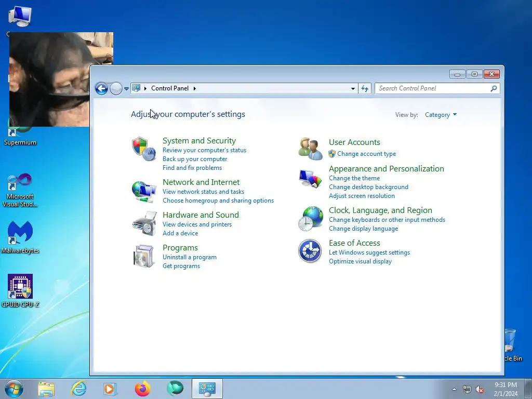Open the Clock, Language, and Region globe icon
Image resolution: width=532 pixels, height=399 pixels.
click(x=311, y=219)
